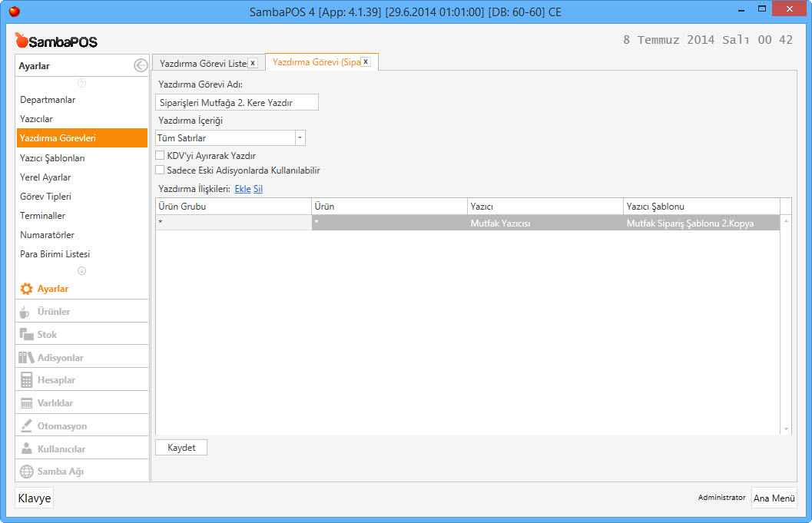Click the Adisyonlar books icon

tap(26, 357)
